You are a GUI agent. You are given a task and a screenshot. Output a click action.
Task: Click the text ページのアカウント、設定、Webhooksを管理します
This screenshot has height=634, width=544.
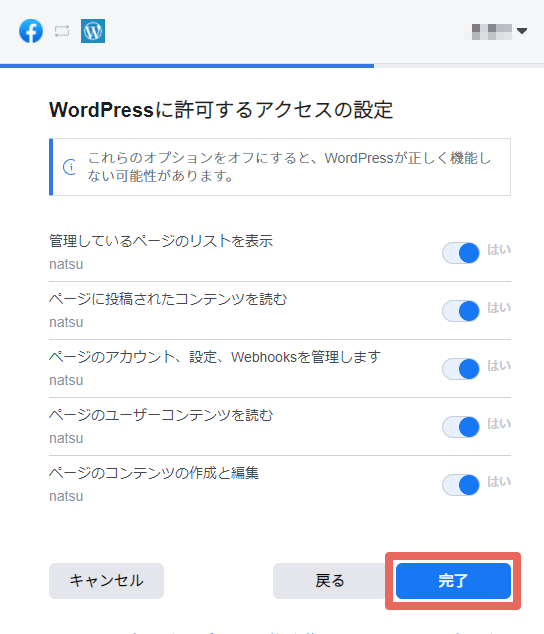(x=215, y=357)
